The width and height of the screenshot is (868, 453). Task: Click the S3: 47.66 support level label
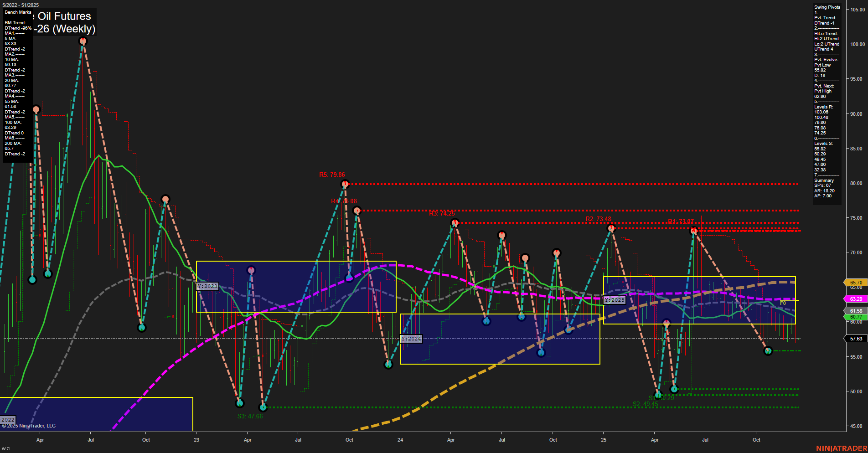click(x=250, y=416)
